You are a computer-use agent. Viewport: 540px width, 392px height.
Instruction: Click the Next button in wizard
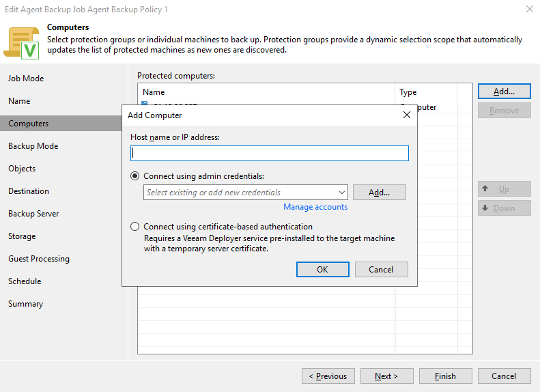tap(386, 376)
